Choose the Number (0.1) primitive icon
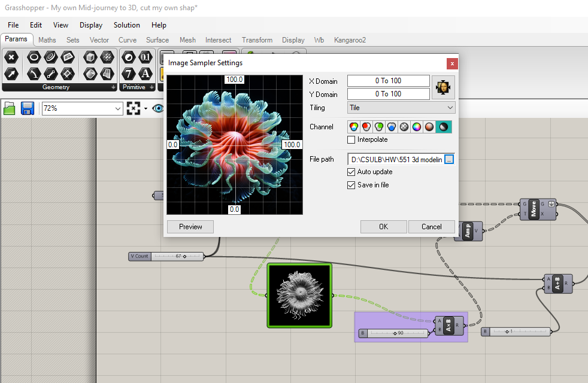The image size is (588, 383). [x=146, y=58]
